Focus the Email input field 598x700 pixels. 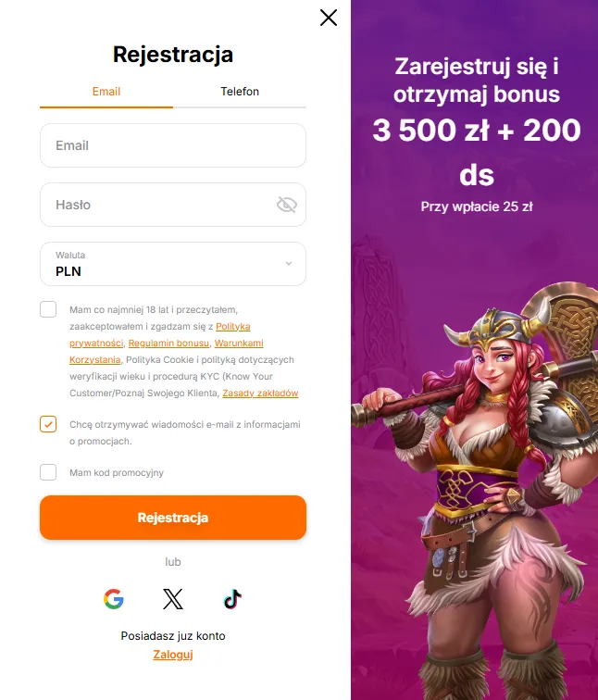[173, 145]
